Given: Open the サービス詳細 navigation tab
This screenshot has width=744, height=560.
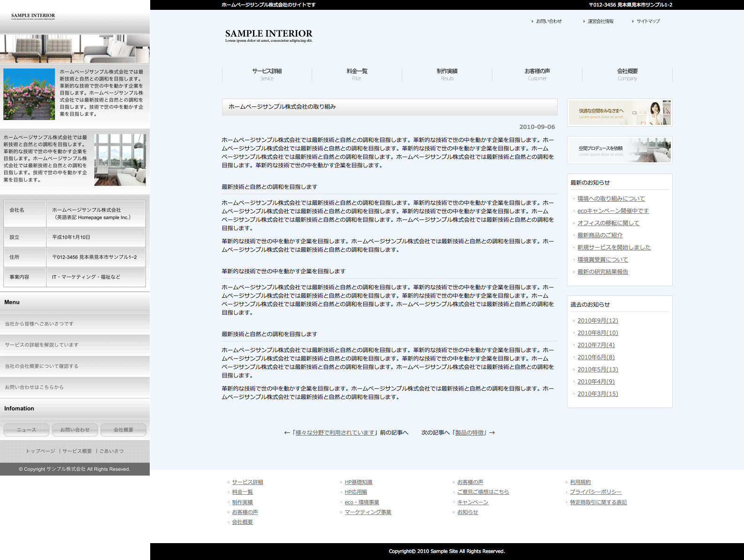Looking at the screenshot, I should tap(267, 74).
